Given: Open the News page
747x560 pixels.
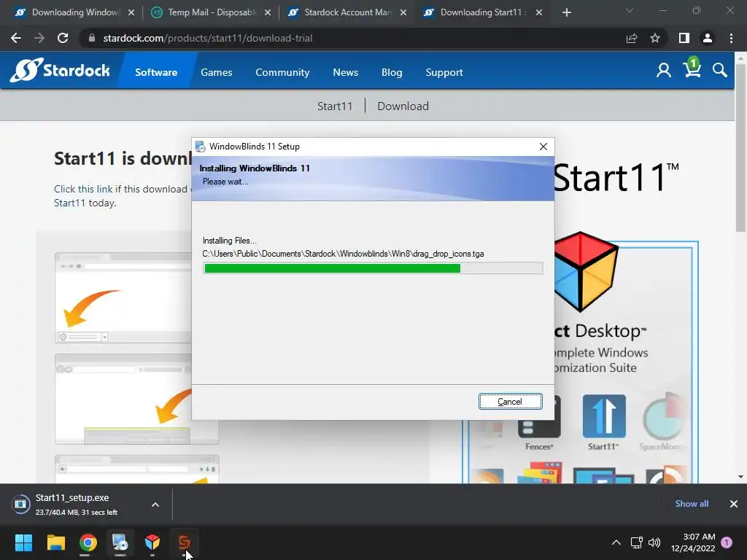Looking at the screenshot, I should point(345,72).
